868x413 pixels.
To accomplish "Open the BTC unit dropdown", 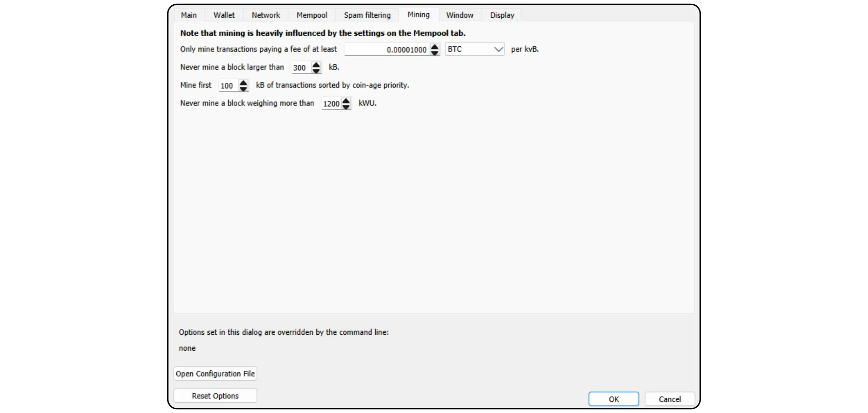I will pyautogui.click(x=474, y=49).
